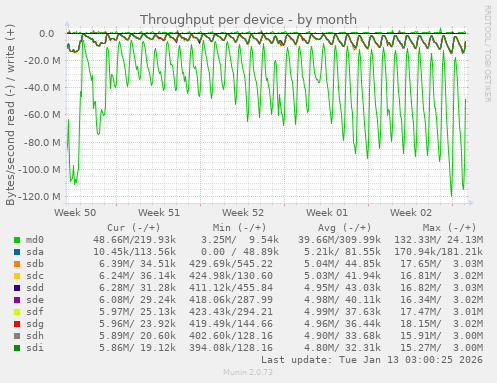Click the sdd dark blue legend swatch

[17, 288]
